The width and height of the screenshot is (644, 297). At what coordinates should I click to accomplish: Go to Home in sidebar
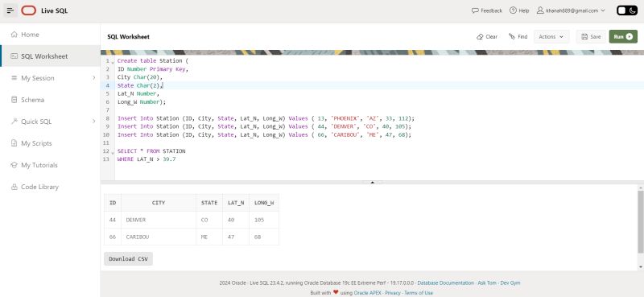pos(50,35)
